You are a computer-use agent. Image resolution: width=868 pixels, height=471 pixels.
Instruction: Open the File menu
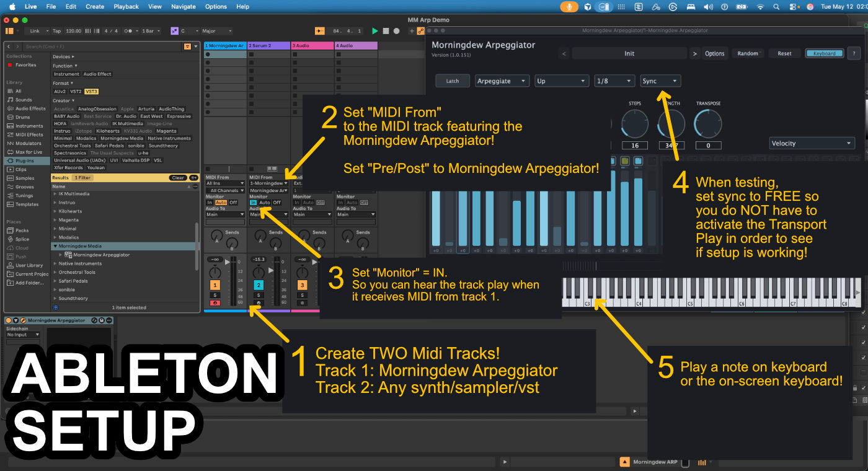[x=51, y=7]
